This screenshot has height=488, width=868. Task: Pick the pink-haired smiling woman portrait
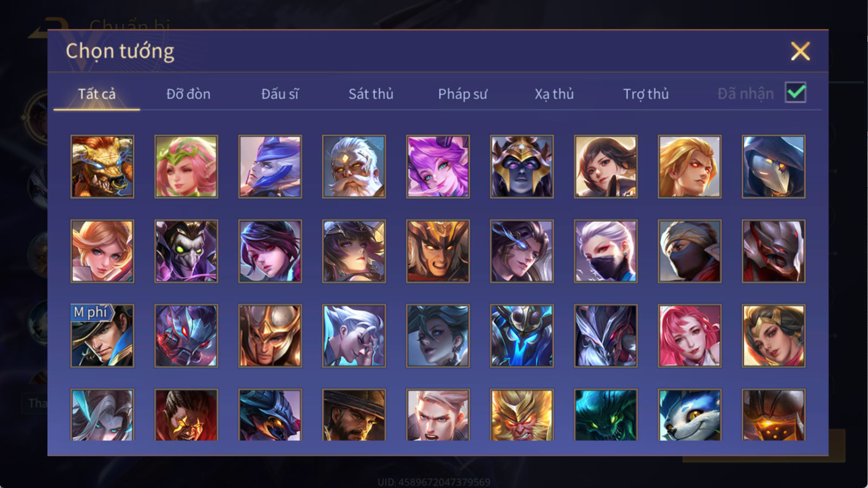(x=690, y=336)
